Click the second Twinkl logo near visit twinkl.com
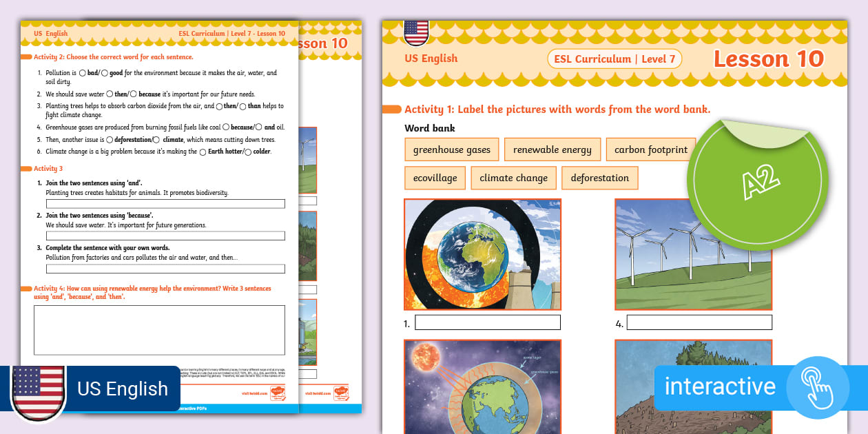Viewport: 868px width, 434px height. [x=342, y=393]
